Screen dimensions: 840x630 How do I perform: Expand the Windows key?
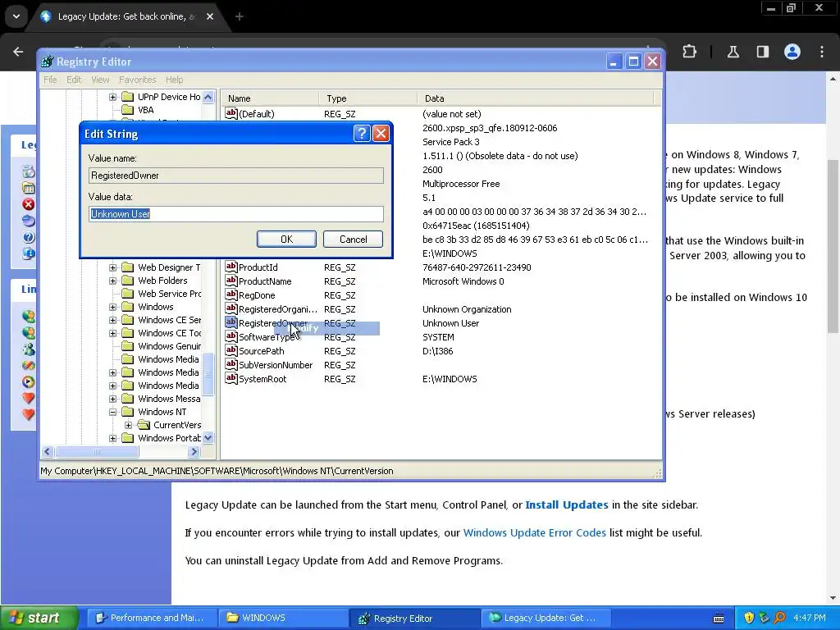112,307
